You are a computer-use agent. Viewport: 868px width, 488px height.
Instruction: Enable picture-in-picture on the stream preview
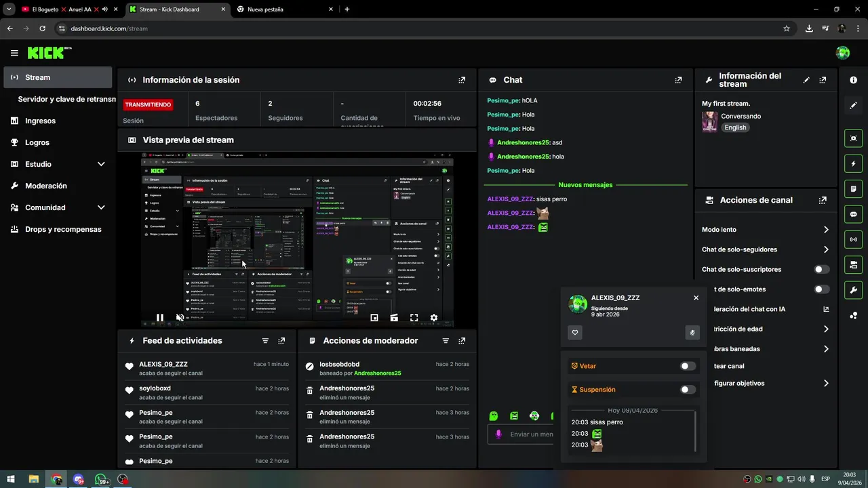pos(374,317)
